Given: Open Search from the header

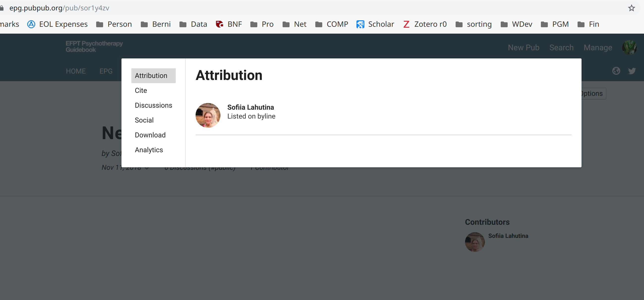Looking at the screenshot, I should tap(561, 47).
